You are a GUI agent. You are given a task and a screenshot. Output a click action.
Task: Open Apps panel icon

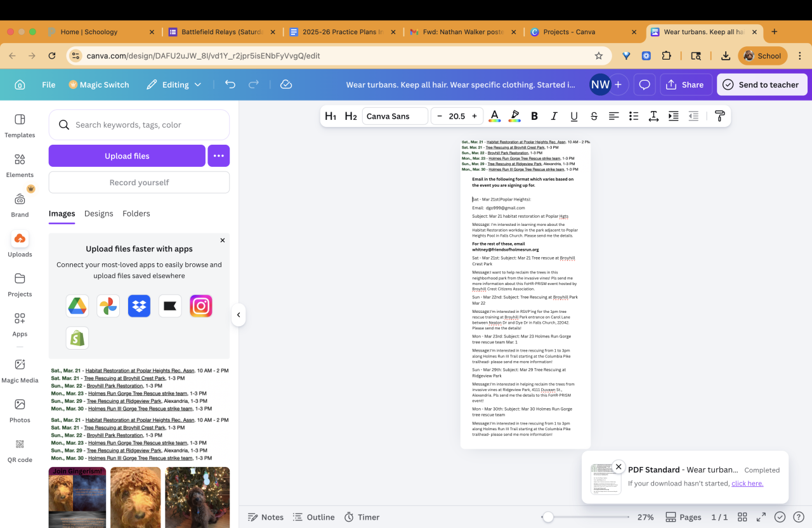click(x=20, y=325)
